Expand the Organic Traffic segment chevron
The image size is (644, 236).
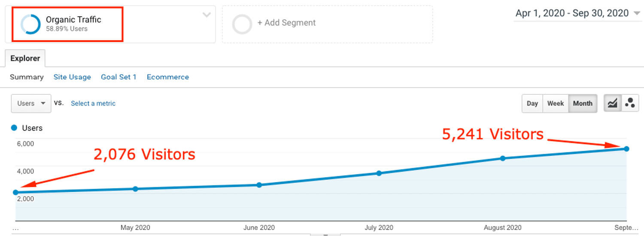207,15
